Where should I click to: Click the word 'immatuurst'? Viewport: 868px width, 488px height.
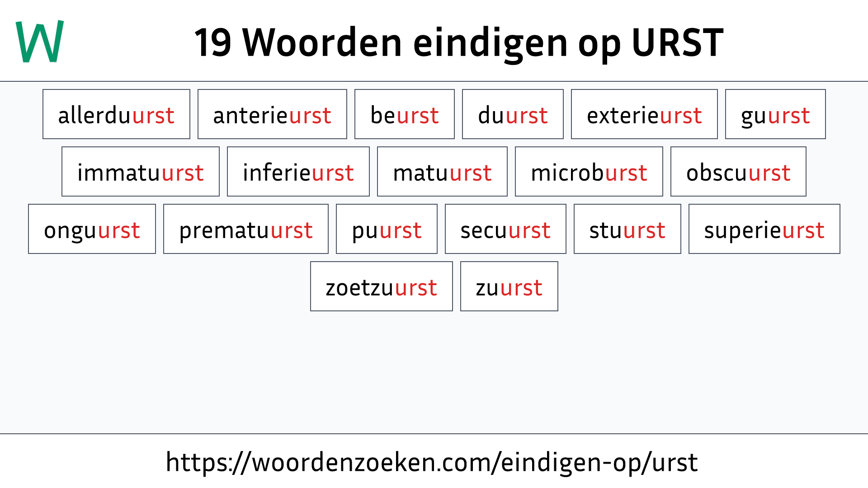(140, 172)
